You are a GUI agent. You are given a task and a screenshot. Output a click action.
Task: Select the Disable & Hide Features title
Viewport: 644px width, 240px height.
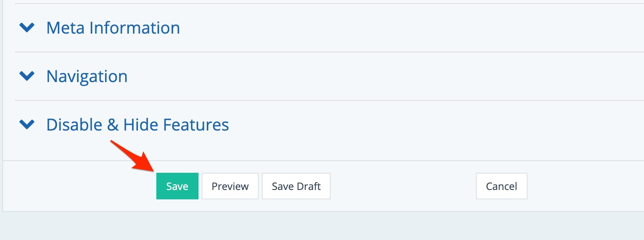[x=138, y=125]
